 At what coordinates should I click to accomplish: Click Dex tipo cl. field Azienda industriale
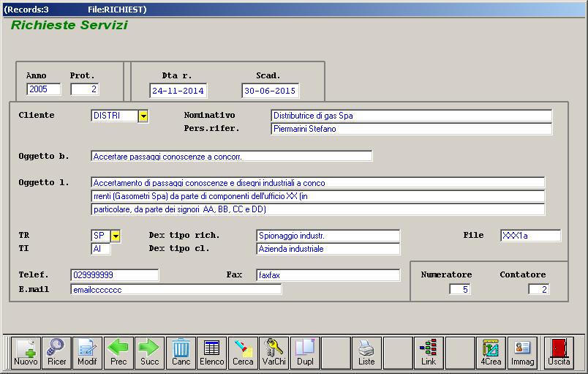tap(328, 249)
